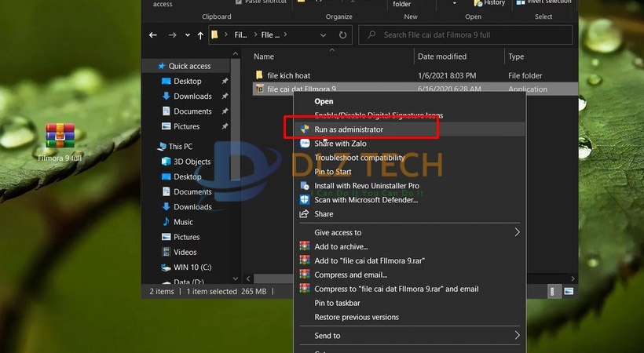This screenshot has height=353, width=644.
Task: Click the Revo Uninstaller Pro icon
Action: pyautogui.click(x=305, y=186)
